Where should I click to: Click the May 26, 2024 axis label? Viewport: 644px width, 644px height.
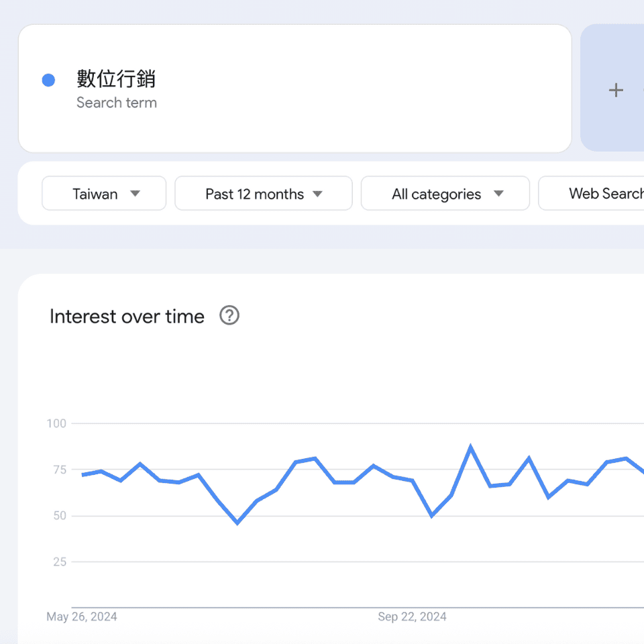point(82,616)
